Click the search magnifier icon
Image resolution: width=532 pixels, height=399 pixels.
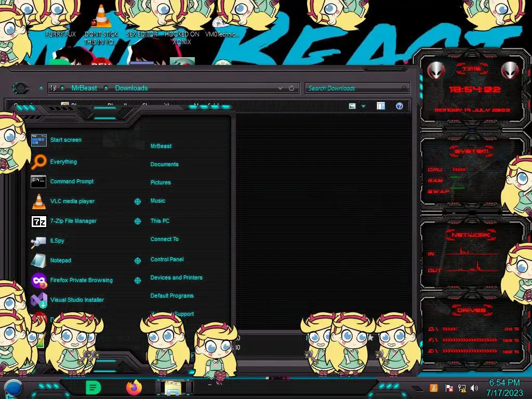click(x=403, y=88)
